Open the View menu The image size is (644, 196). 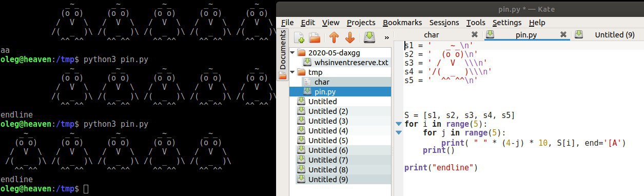[330, 23]
